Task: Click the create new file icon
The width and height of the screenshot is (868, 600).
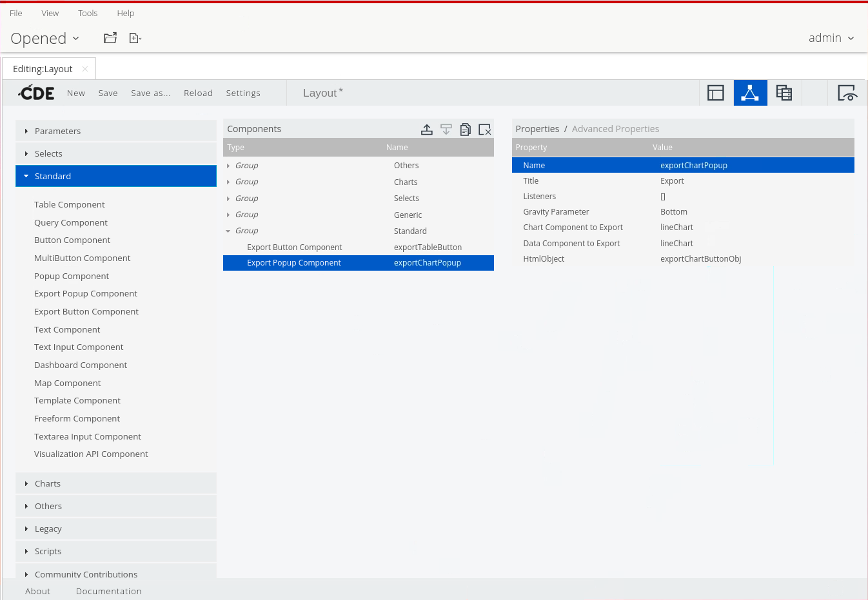Action: (x=135, y=38)
